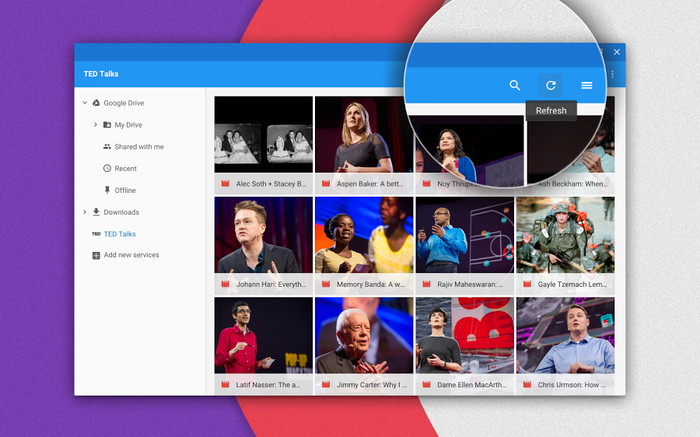Viewport: 700px width, 437px height.
Task: Click video icon beside Dame Ellen MacArthur label
Action: click(426, 384)
